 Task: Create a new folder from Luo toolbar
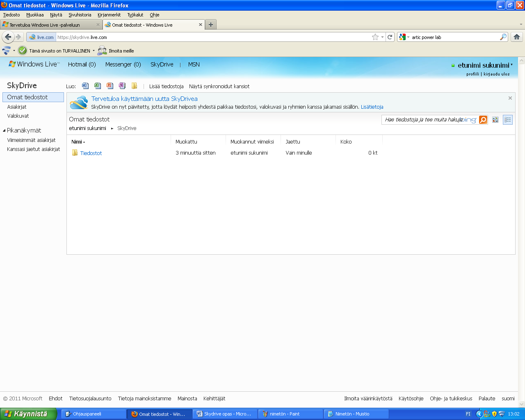point(134,86)
